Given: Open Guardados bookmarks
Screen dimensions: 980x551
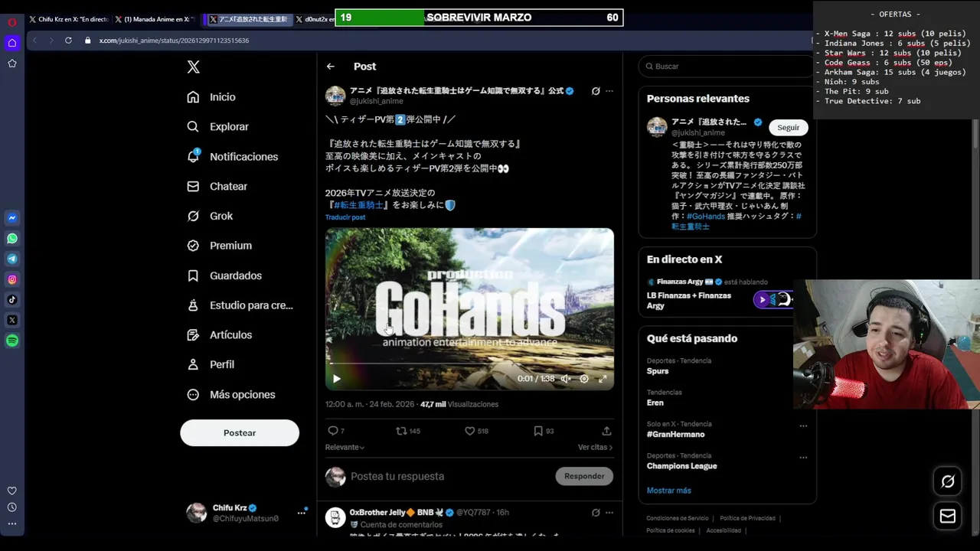Looking at the screenshot, I should (224, 275).
